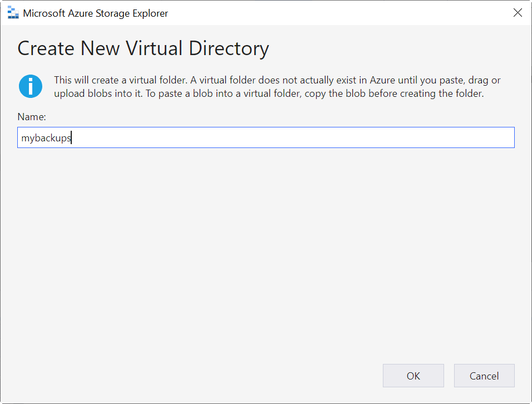
Task: Focus the Name input field
Action: [266, 138]
